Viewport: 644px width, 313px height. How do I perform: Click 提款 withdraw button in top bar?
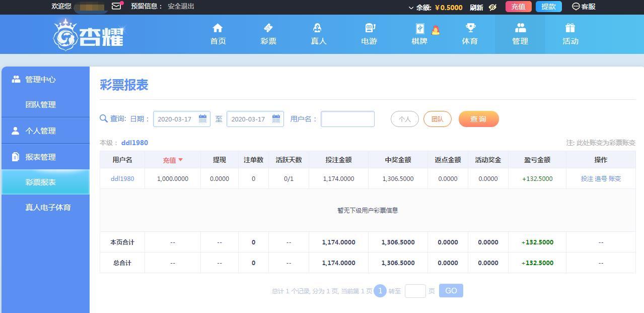click(x=548, y=7)
